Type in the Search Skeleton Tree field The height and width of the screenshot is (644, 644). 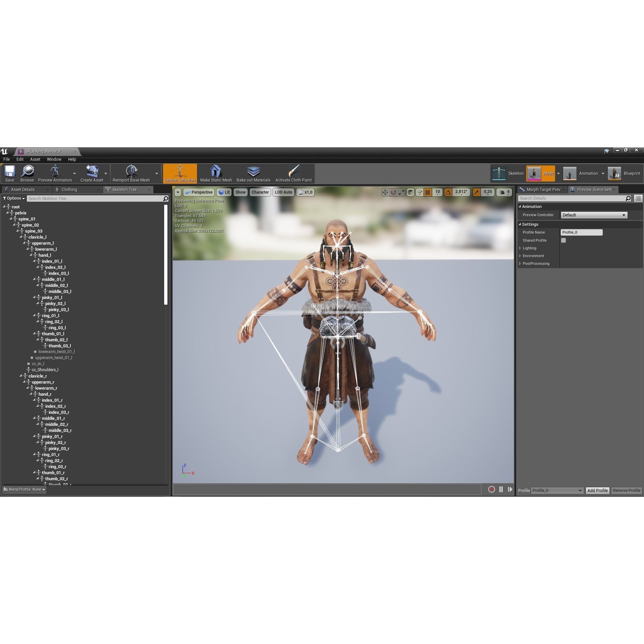pos(95,198)
